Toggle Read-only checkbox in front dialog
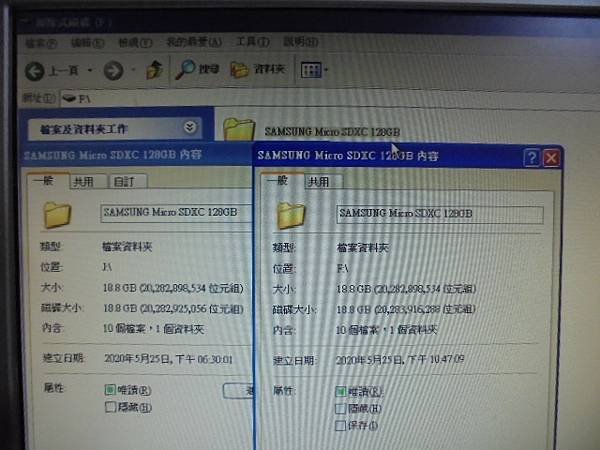Screen dimensions: 600x450 pyautogui.click(x=340, y=391)
